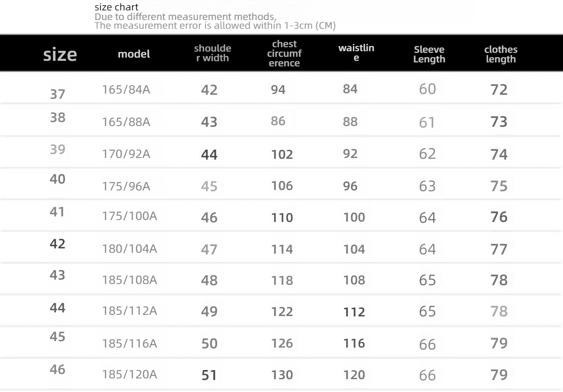Click model value 175/100A

click(129, 216)
